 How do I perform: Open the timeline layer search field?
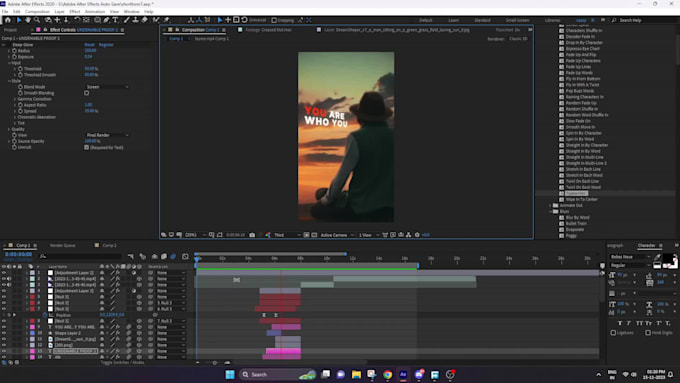80,256
